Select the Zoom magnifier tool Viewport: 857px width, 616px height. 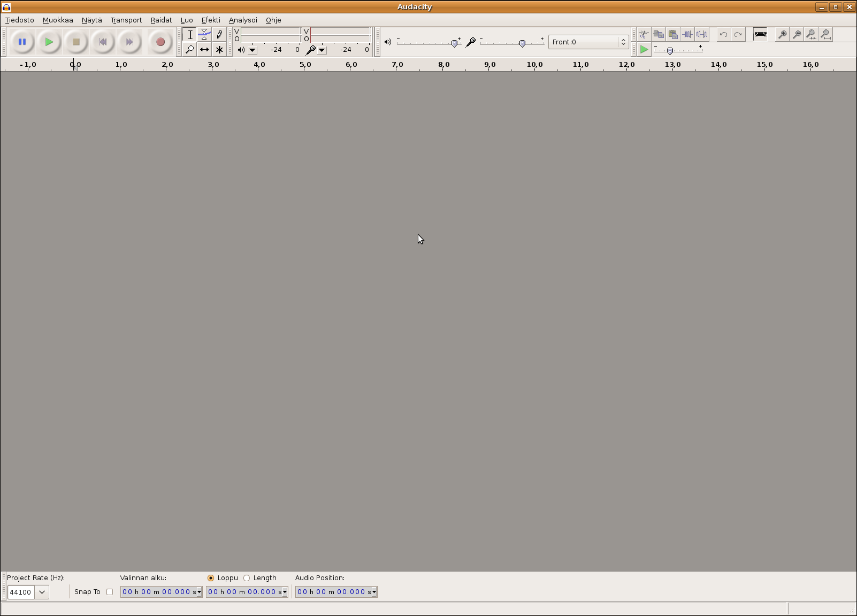coord(189,50)
